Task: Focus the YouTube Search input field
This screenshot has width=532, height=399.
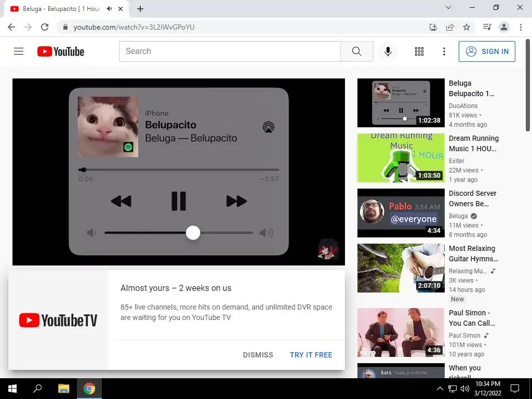Action: tap(230, 51)
